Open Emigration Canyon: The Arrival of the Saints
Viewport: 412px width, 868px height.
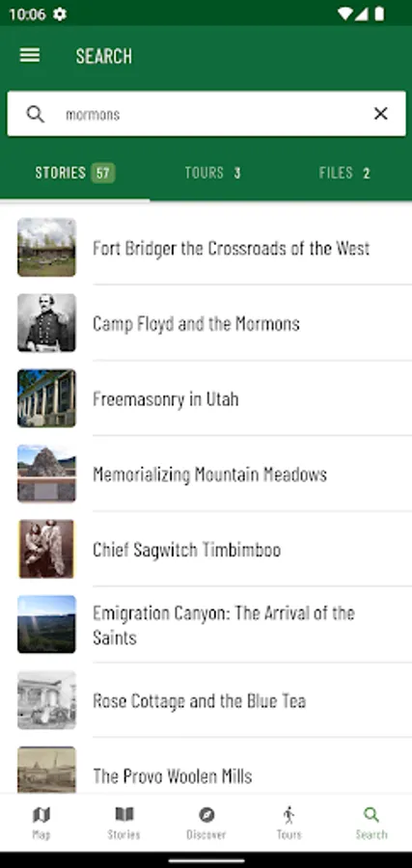206,624
